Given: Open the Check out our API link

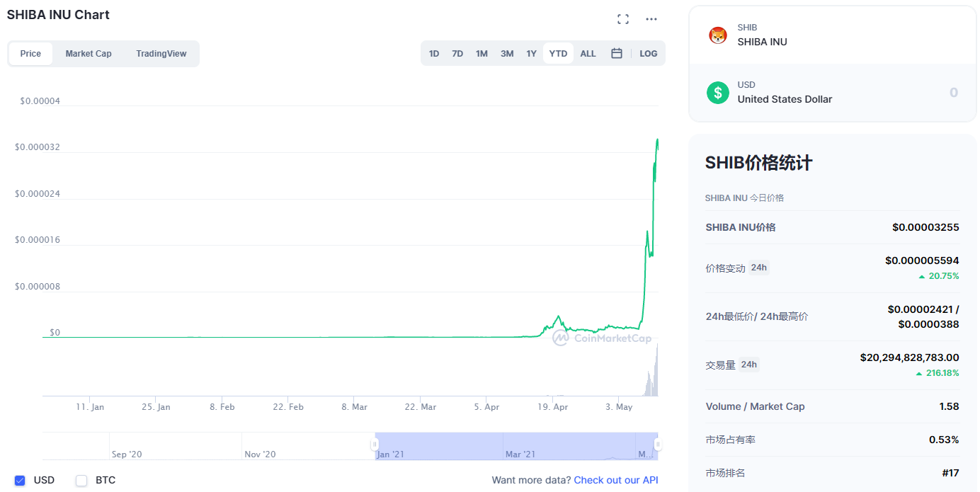Looking at the screenshot, I should 616,480.
